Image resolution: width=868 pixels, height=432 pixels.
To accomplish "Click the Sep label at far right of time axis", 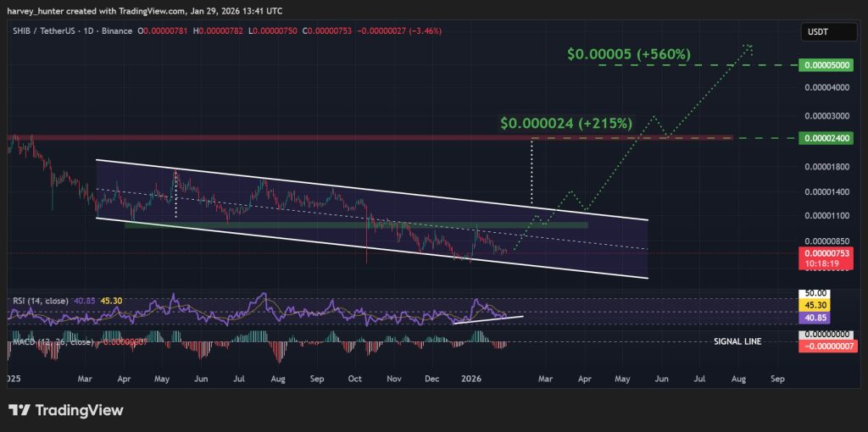I will (776, 381).
